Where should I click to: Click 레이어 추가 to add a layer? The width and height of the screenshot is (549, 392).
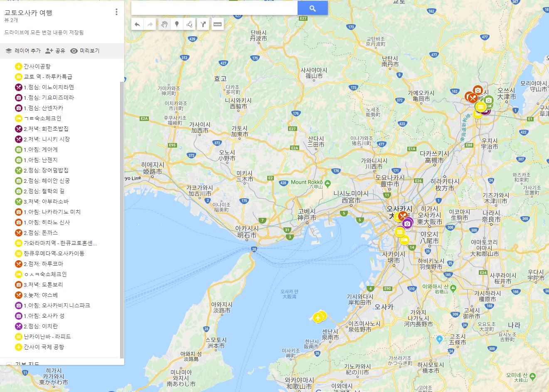[23, 51]
